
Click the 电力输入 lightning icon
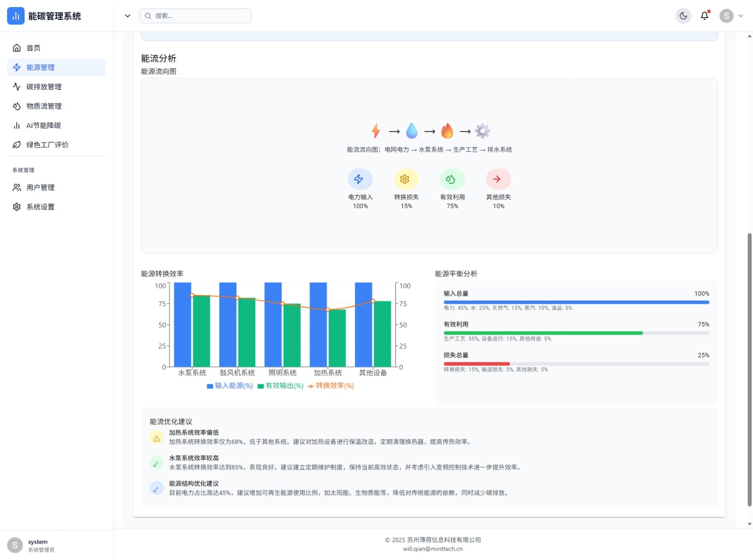point(360,179)
